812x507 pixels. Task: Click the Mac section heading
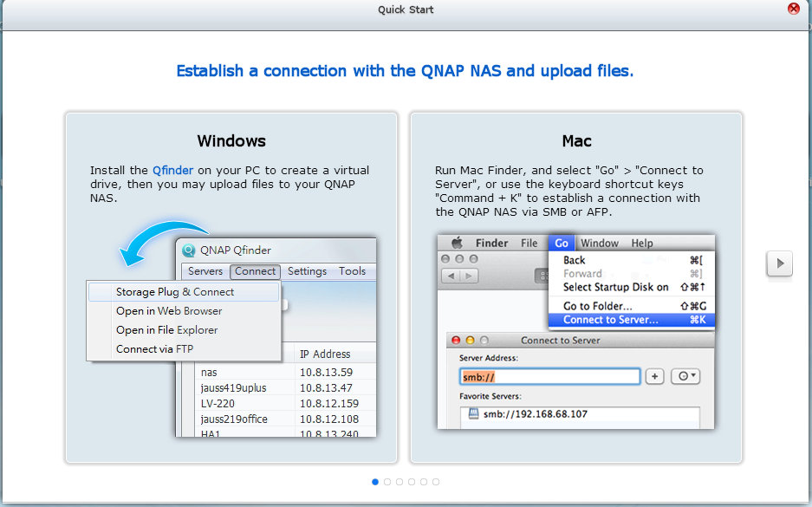pyautogui.click(x=576, y=141)
